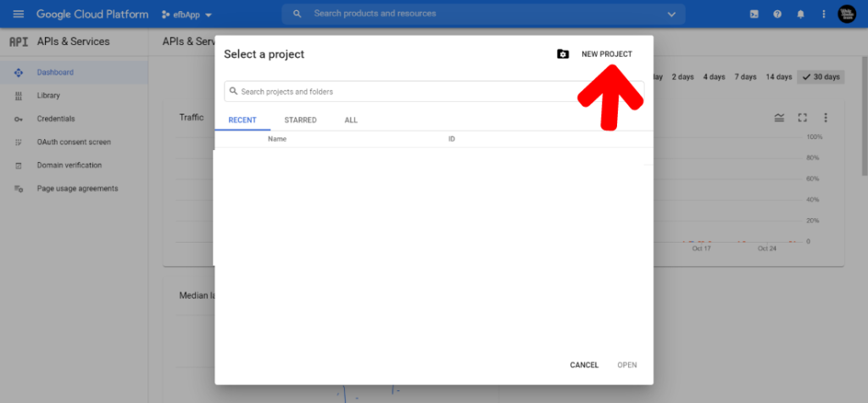Open the Traffic chart legend icon
868x403 pixels.
(779, 118)
